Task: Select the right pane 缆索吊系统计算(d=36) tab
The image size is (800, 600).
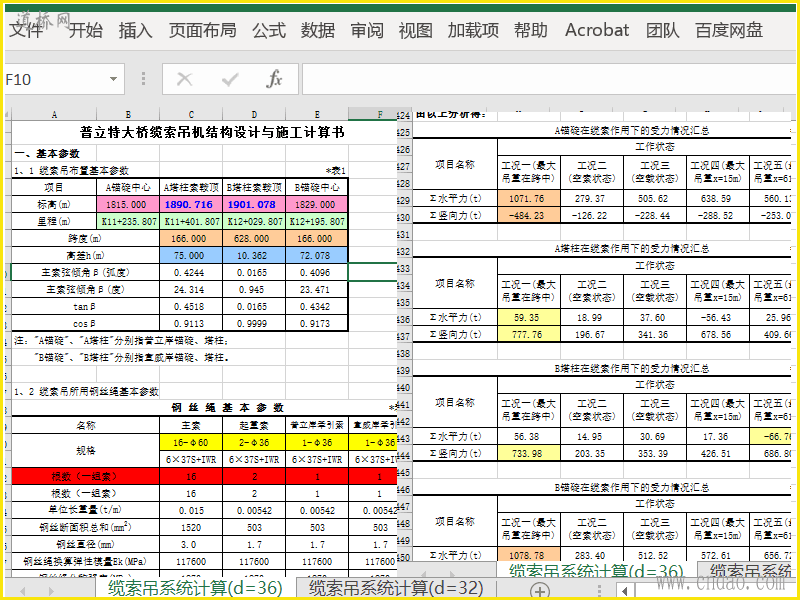Action: 595,571
